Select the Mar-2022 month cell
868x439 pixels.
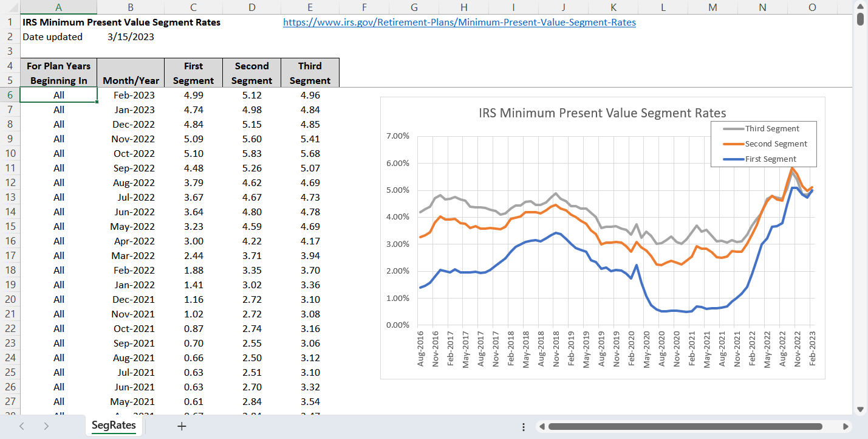(x=131, y=256)
